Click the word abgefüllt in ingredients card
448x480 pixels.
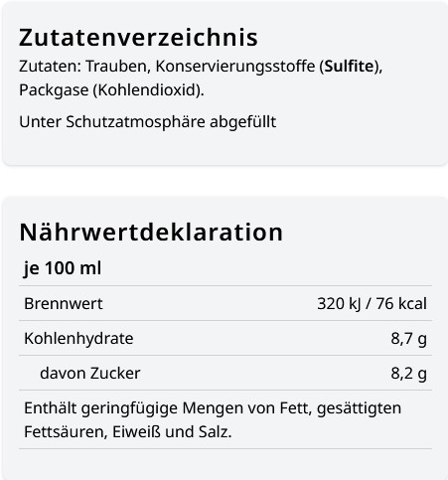tap(242, 121)
